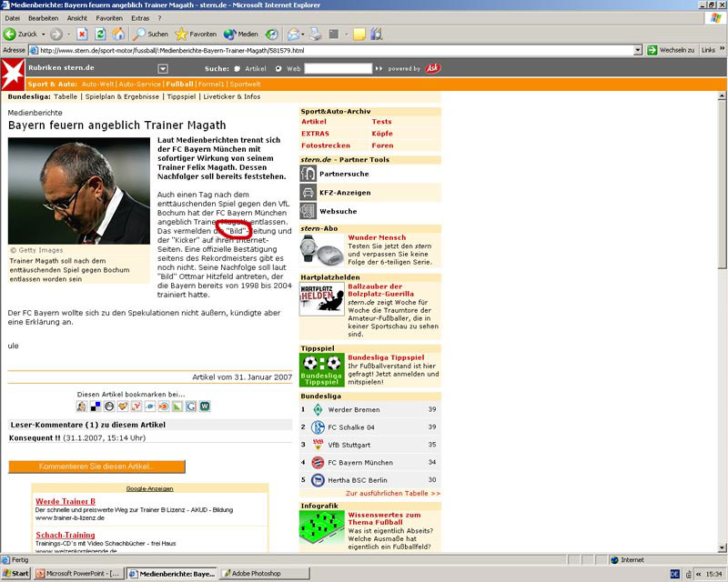Click the Partnersuche icon
The width and height of the screenshot is (728, 582).
pyautogui.click(x=308, y=174)
